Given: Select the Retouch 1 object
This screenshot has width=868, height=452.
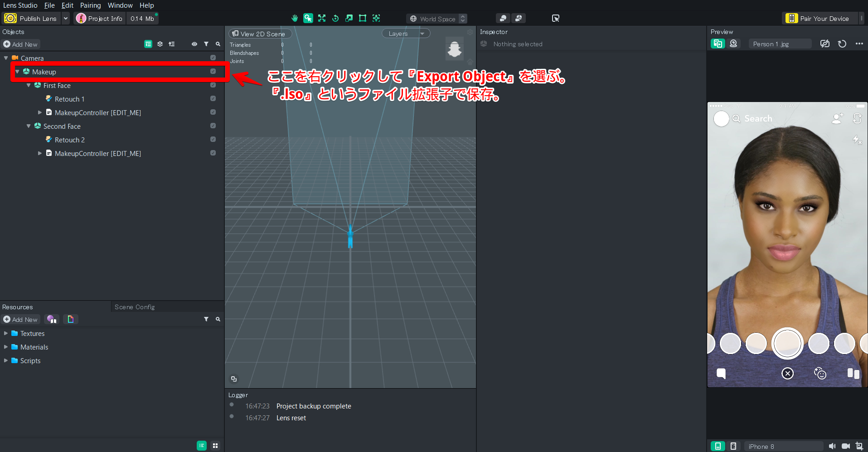Looking at the screenshot, I should coord(69,99).
